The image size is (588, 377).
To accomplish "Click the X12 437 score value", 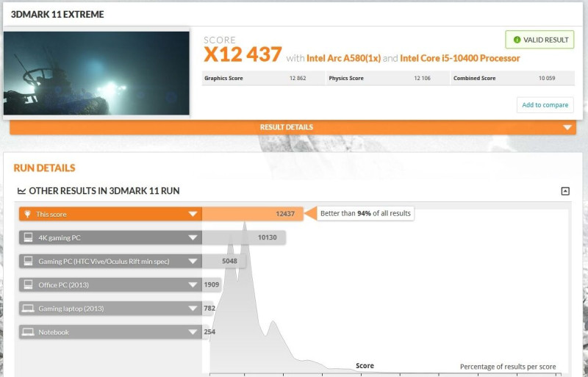I will click(243, 54).
